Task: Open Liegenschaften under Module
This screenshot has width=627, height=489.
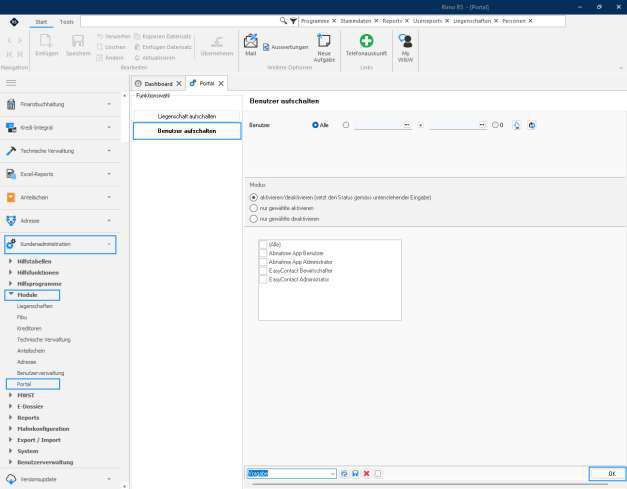Action: pos(35,306)
